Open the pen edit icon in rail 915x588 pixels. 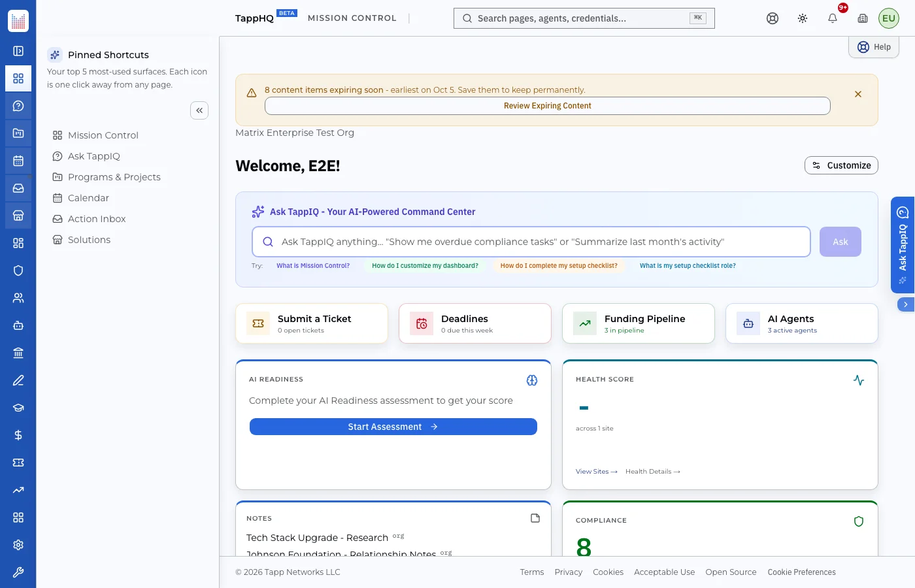pos(18,380)
